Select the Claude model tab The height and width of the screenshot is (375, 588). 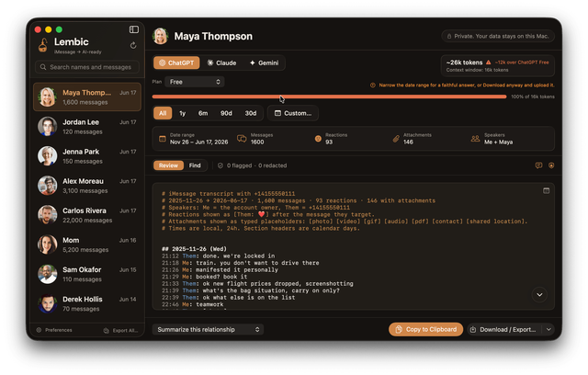pos(221,62)
